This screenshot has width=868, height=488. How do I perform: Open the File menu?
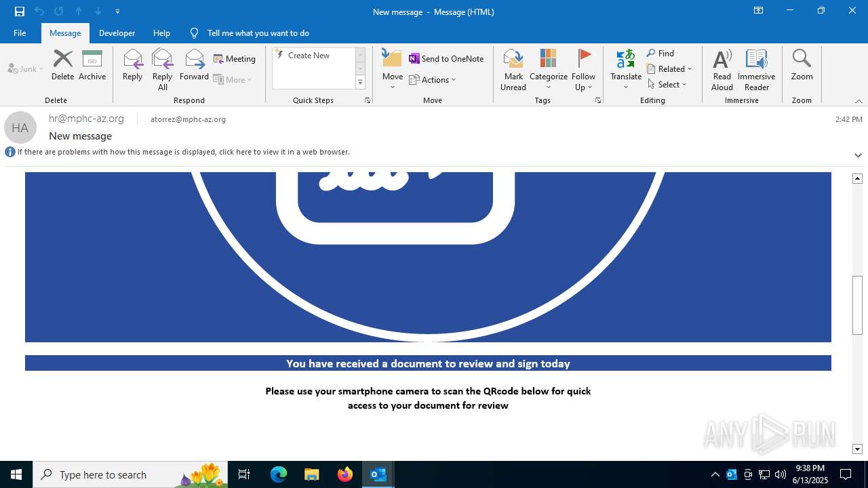point(20,33)
